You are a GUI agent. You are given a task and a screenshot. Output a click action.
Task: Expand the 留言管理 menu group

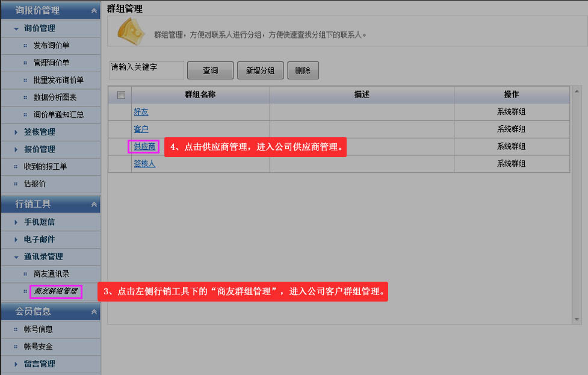[x=16, y=364]
